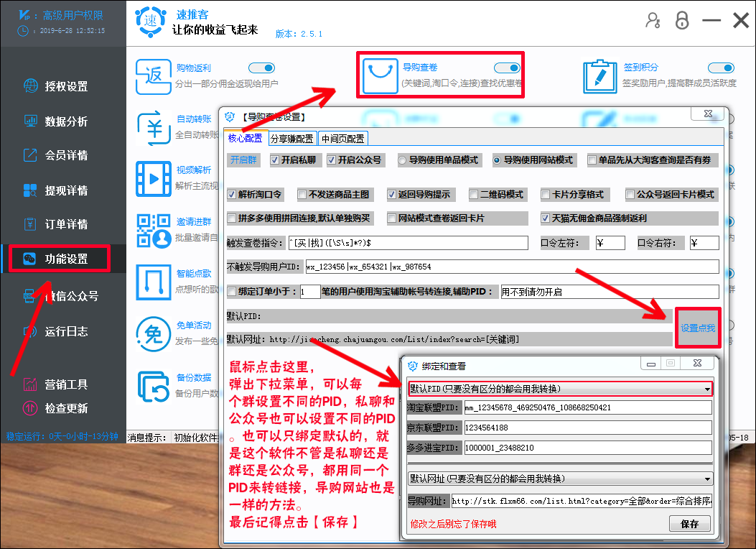Open 运行日志 sidebar item
The width and height of the screenshot is (756, 549).
tap(56, 331)
